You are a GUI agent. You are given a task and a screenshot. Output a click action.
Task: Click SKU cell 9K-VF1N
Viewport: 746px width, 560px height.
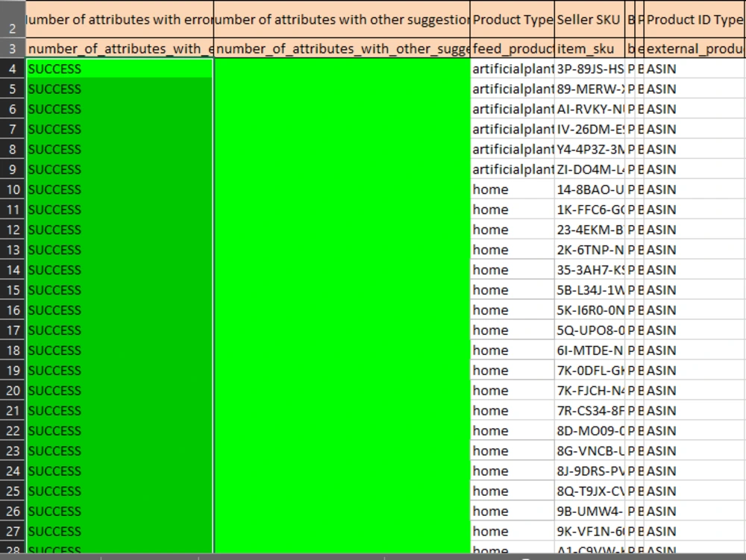click(x=589, y=532)
